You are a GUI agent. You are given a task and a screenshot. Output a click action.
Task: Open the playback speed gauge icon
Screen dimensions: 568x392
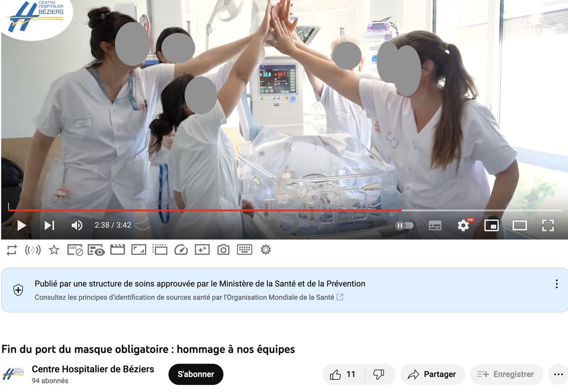tap(181, 250)
